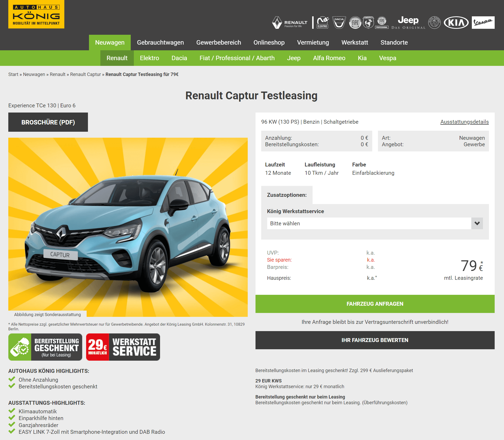This screenshot has height=440, width=504.
Task: Click the blue Captur car image
Action: coord(128,227)
